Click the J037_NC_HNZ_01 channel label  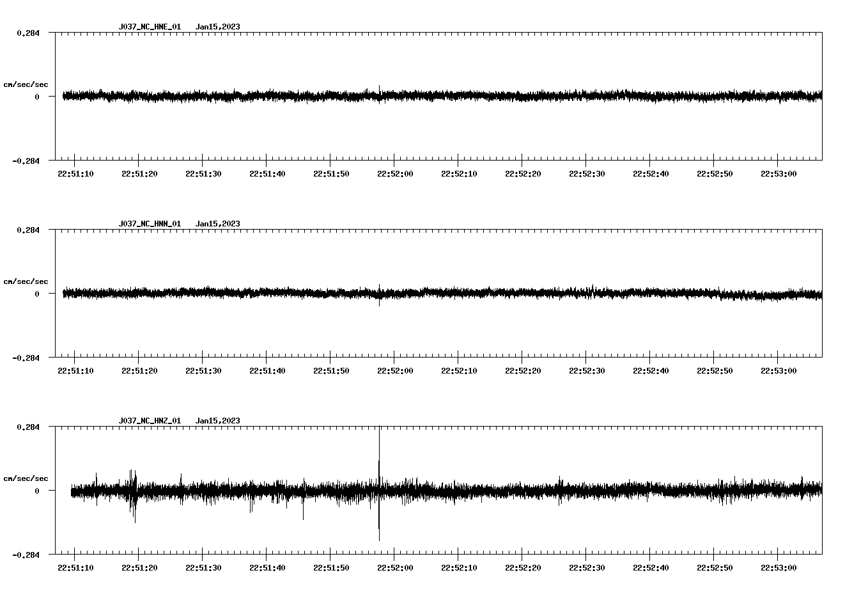tap(150, 420)
